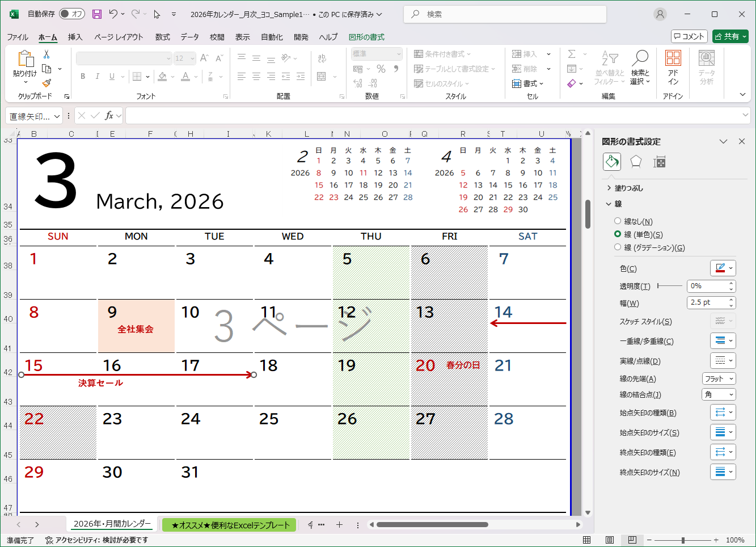The width and height of the screenshot is (756, 547).
Task: Open the 図形の書式 ribbon tab
Action: [x=366, y=37]
